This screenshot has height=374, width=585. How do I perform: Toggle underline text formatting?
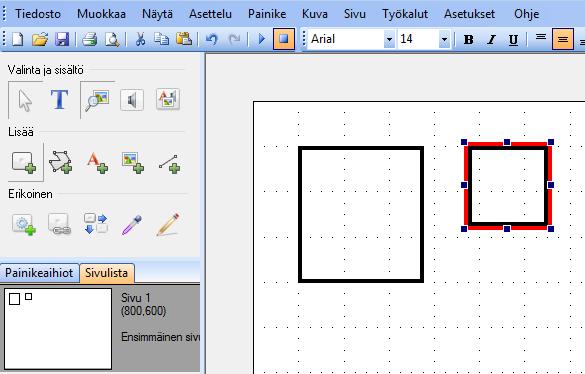point(513,39)
